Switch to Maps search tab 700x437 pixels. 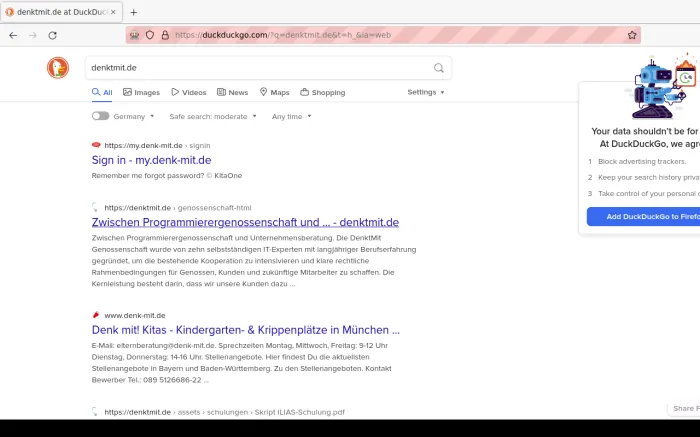(x=275, y=92)
